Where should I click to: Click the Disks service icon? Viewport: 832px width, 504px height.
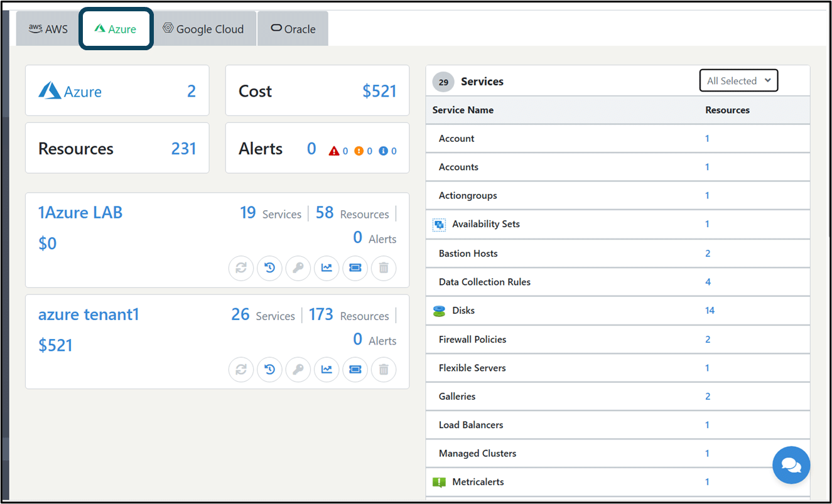440,311
